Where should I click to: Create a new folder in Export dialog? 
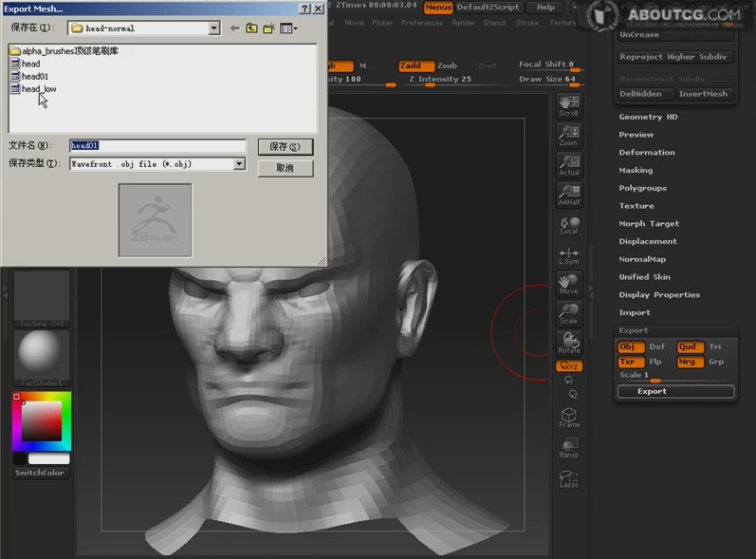tap(269, 28)
